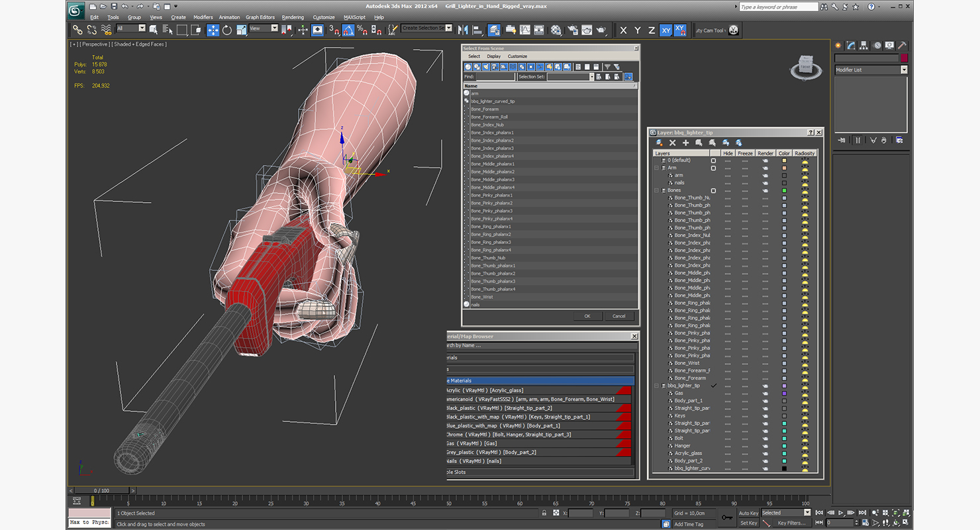Click the Set Key button
The height and width of the screenshot is (530, 980).
pos(748,523)
